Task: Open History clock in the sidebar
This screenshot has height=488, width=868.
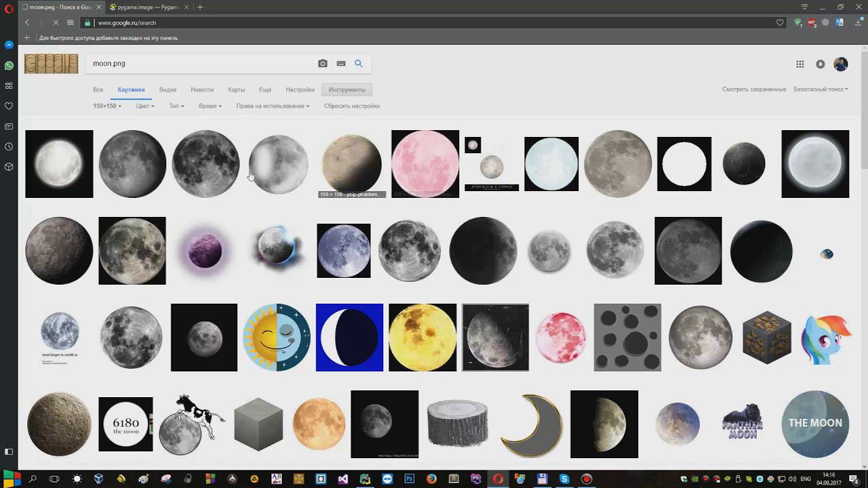Action: (9, 146)
